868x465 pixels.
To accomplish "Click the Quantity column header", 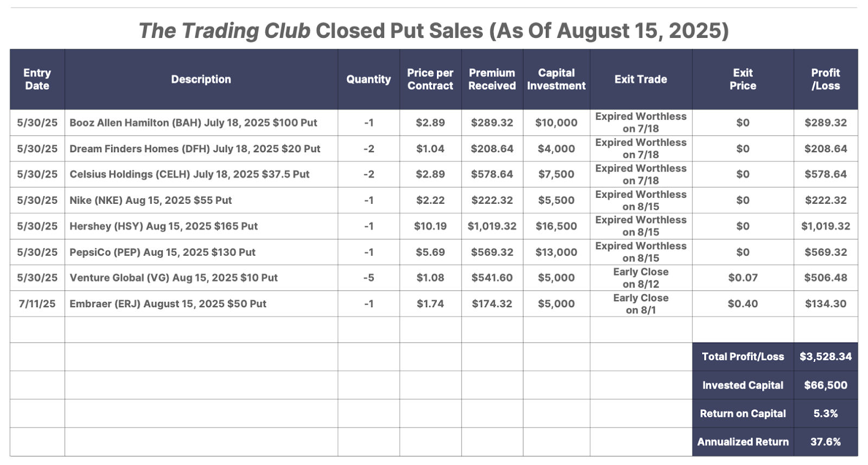I will (x=368, y=79).
